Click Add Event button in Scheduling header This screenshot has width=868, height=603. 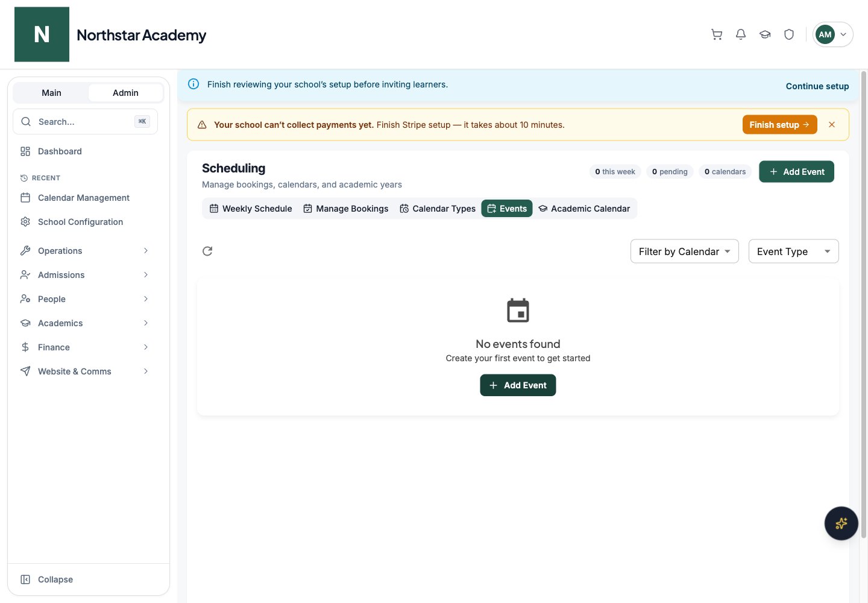pos(797,172)
